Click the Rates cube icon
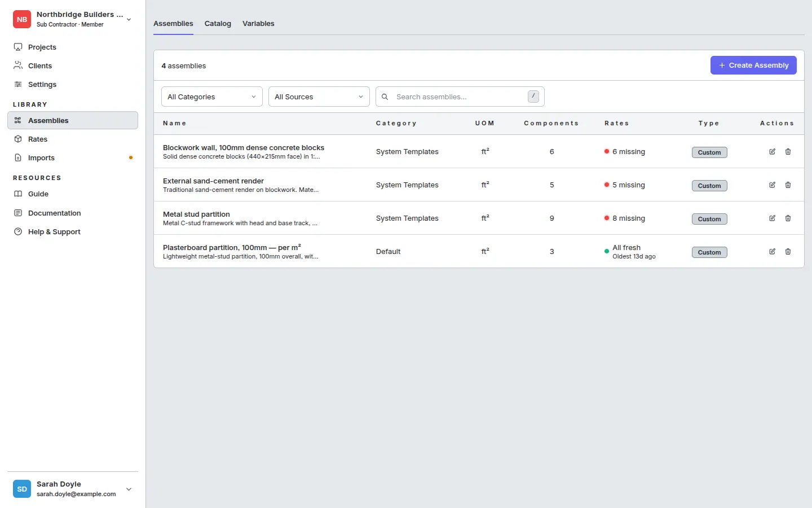This screenshot has height=508, width=812. pos(18,139)
